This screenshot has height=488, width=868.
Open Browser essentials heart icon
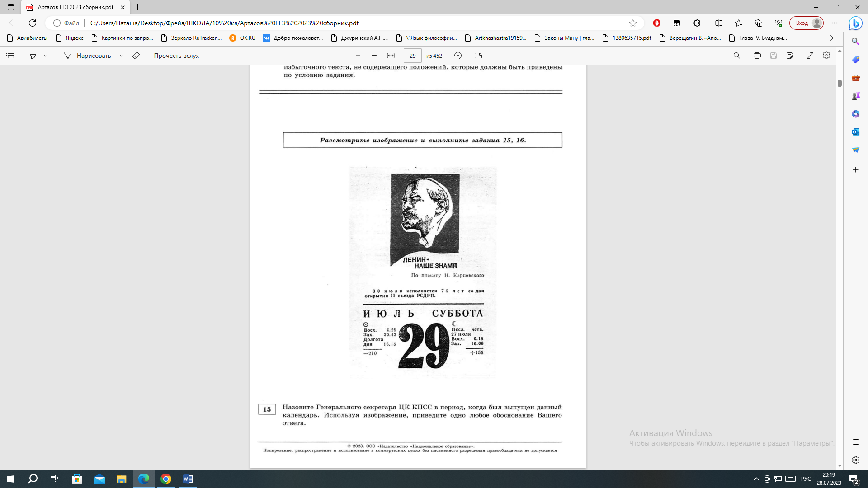point(778,23)
